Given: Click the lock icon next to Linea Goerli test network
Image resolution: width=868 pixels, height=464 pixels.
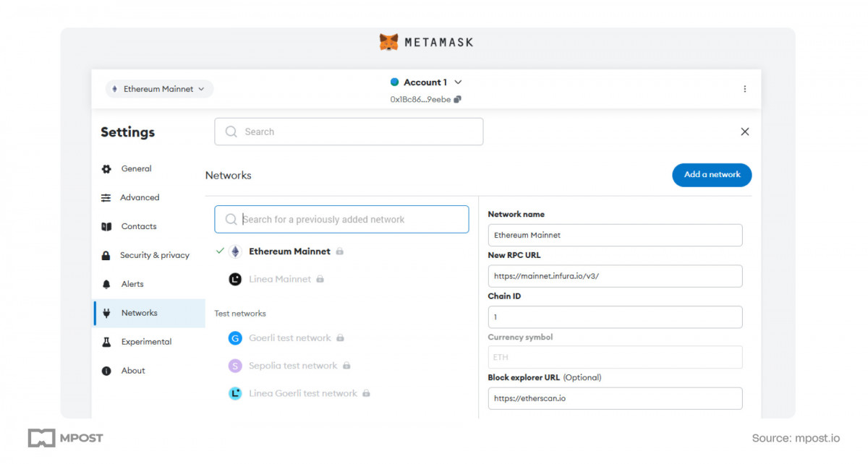Looking at the screenshot, I should click(366, 393).
